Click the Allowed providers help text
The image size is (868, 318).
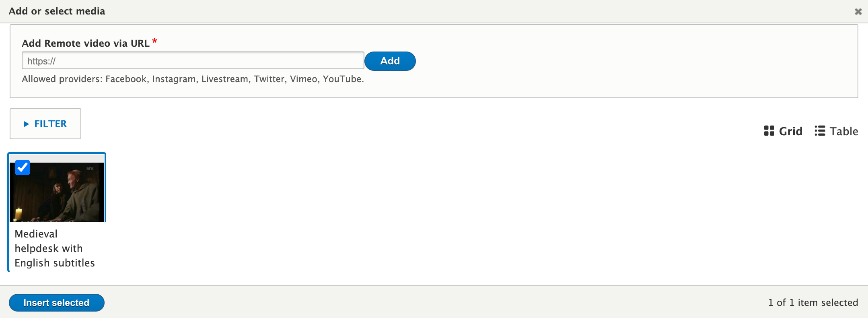[x=193, y=79]
